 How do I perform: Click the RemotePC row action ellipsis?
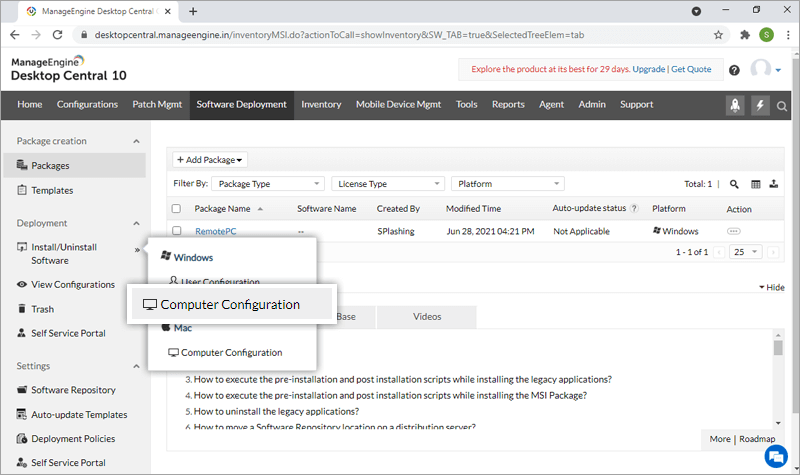[734, 231]
